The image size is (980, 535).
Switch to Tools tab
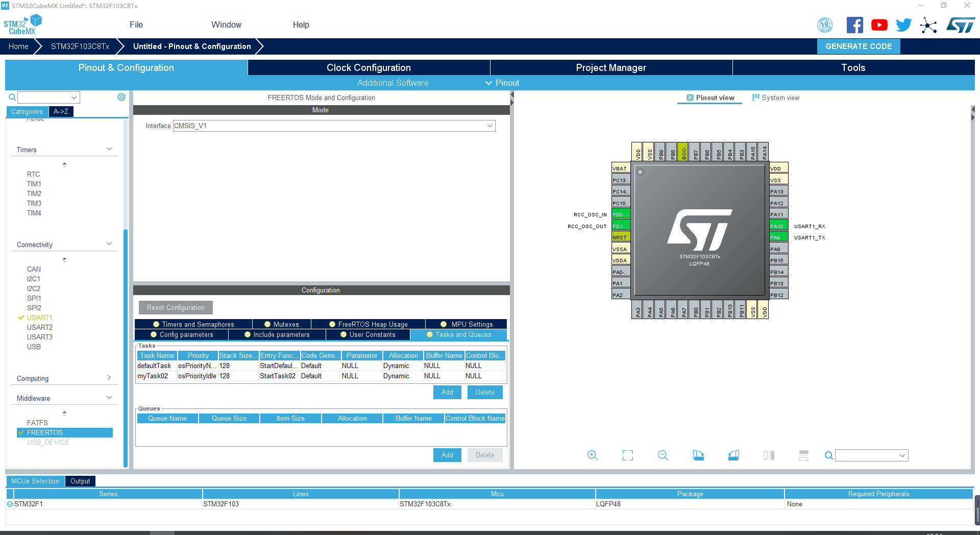(x=853, y=67)
